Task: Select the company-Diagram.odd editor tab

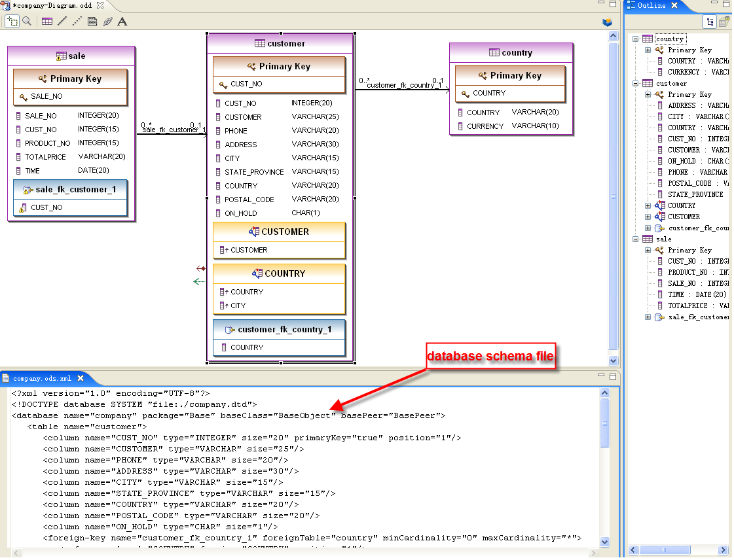Action: (52, 6)
